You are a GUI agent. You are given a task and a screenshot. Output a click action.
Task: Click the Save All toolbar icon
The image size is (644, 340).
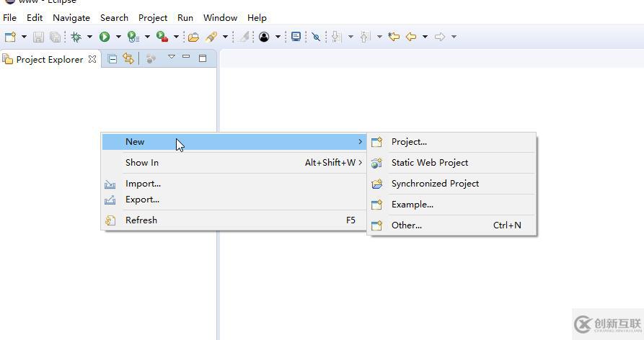(x=55, y=37)
